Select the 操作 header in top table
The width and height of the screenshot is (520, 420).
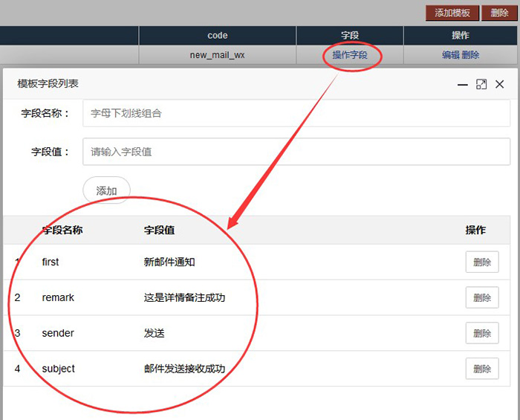coord(461,36)
